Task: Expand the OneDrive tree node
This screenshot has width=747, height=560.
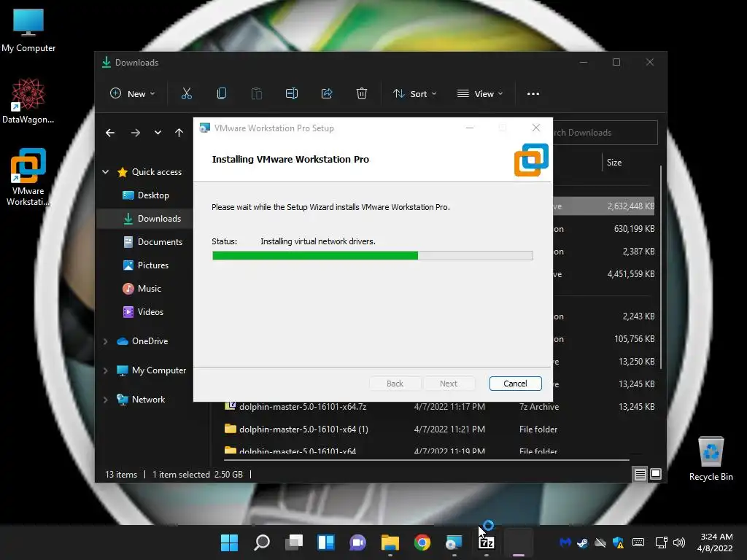Action: tap(105, 341)
